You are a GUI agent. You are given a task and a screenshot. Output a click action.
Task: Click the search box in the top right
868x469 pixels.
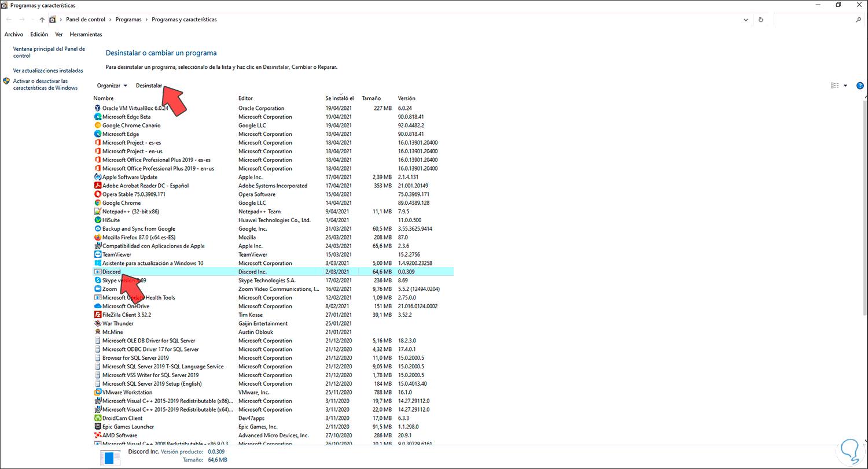[x=819, y=20]
